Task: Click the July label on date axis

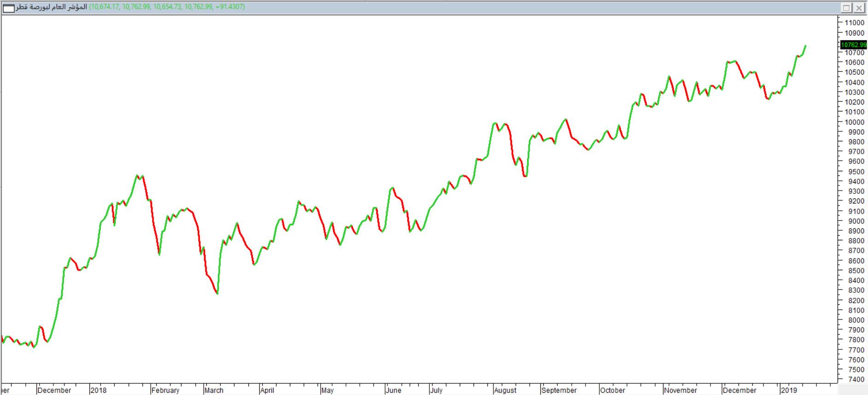Action: (436, 390)
